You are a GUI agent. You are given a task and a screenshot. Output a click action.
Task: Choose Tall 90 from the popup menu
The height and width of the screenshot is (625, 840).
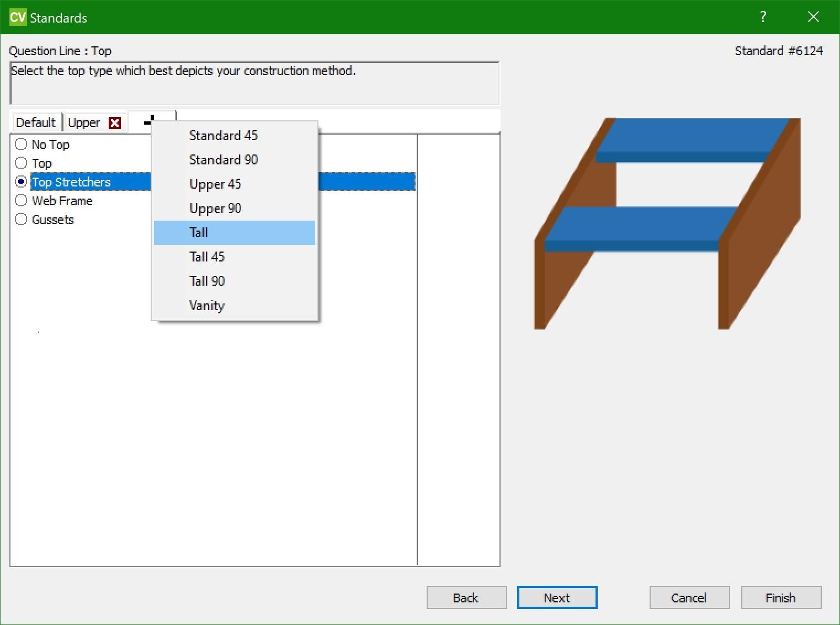(x=235, y=281)
